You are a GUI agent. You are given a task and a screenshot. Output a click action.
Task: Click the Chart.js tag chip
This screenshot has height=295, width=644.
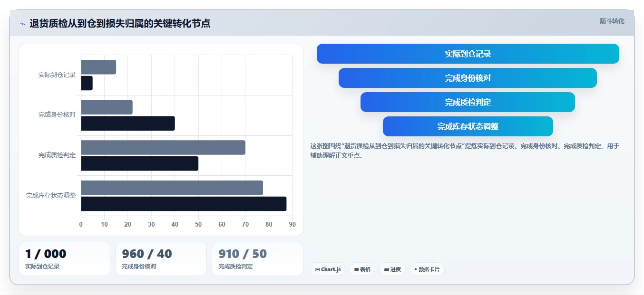pyautogui.click(x=328, y=269)
